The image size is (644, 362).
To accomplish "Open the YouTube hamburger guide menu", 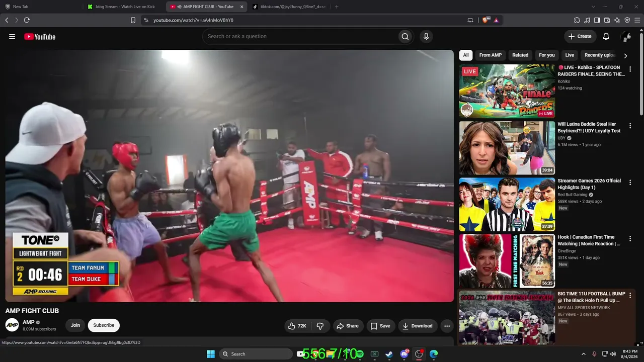I will coord(12,37).
